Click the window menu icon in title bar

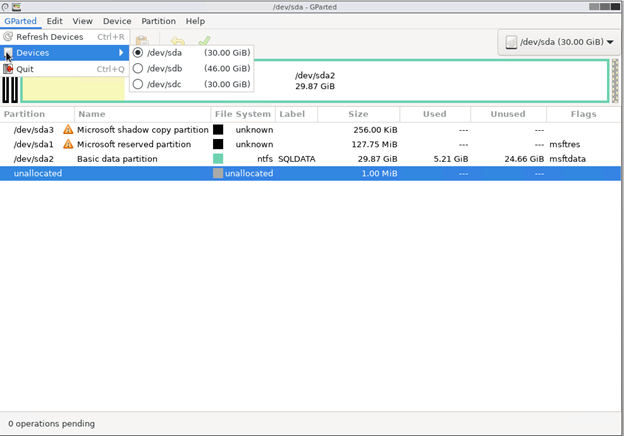[5, 7]
